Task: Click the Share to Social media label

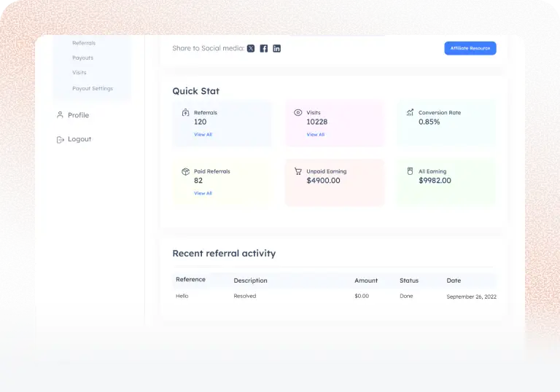Action: coord(209,48)
